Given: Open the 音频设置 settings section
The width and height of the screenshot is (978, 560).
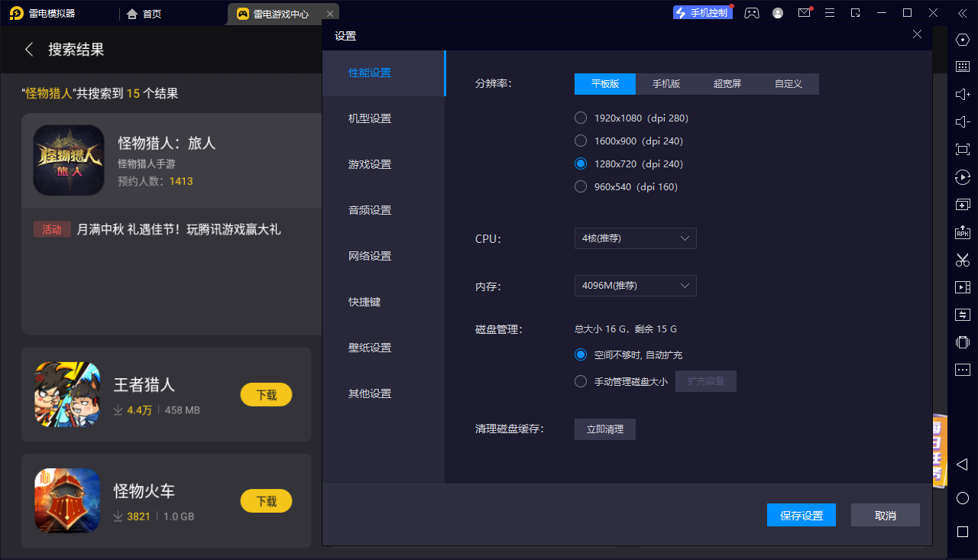Looking at the screenshot, I should coord(383,211).
